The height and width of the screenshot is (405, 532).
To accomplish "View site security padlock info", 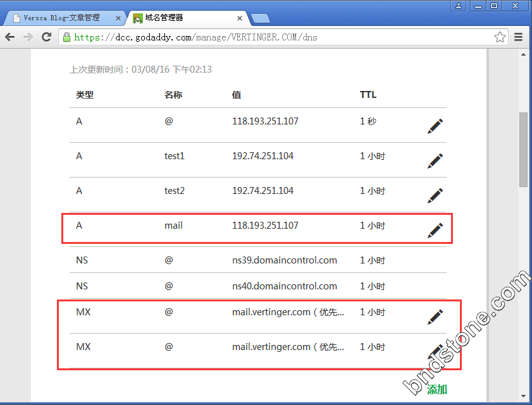I will click(66, 37).
